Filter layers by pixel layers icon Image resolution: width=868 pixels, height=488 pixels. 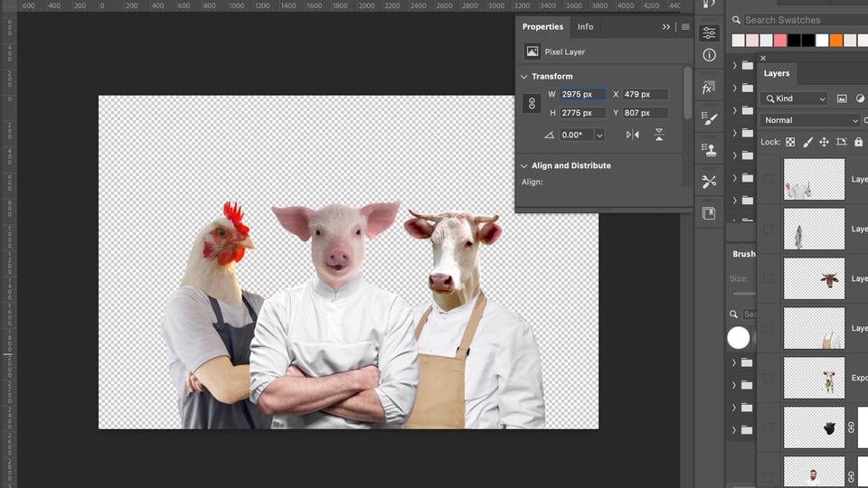click(x=842, y=99)
